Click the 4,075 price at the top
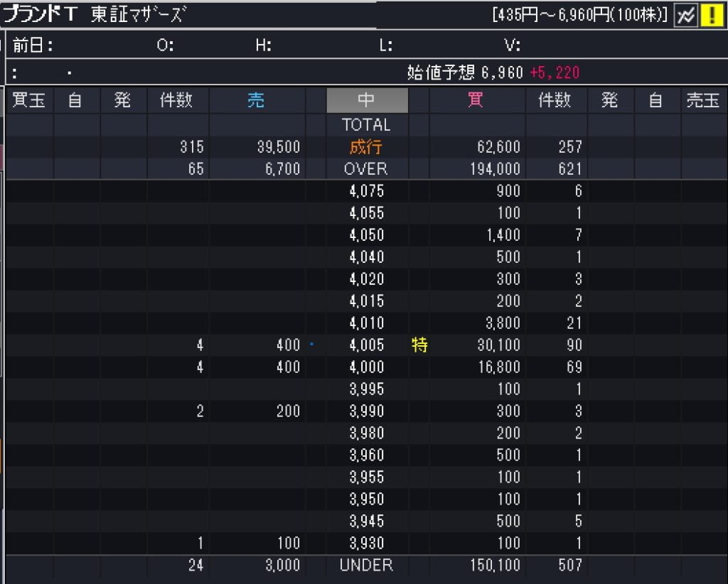 (x=367, y=191)
